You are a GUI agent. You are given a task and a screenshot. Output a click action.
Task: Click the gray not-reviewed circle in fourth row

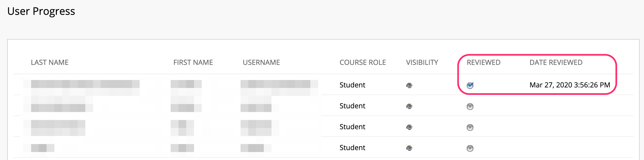470,148
